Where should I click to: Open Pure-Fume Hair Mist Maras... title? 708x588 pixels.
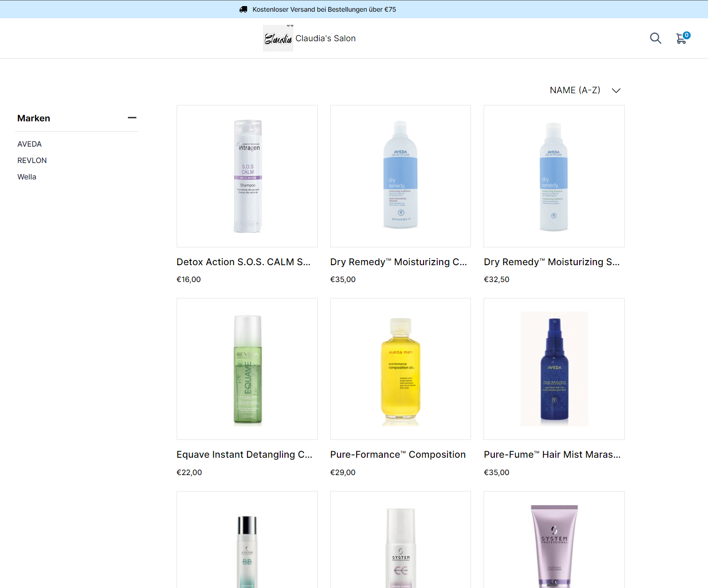pos(552,454)
